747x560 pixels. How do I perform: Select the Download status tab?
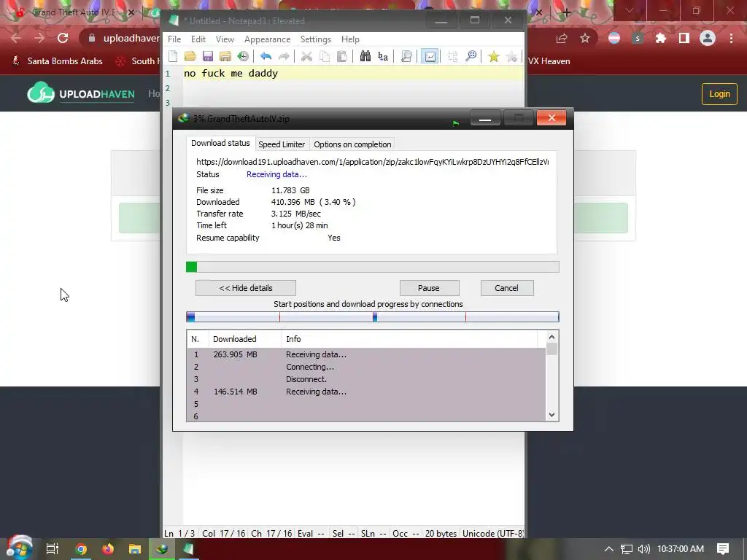[220, 143]
